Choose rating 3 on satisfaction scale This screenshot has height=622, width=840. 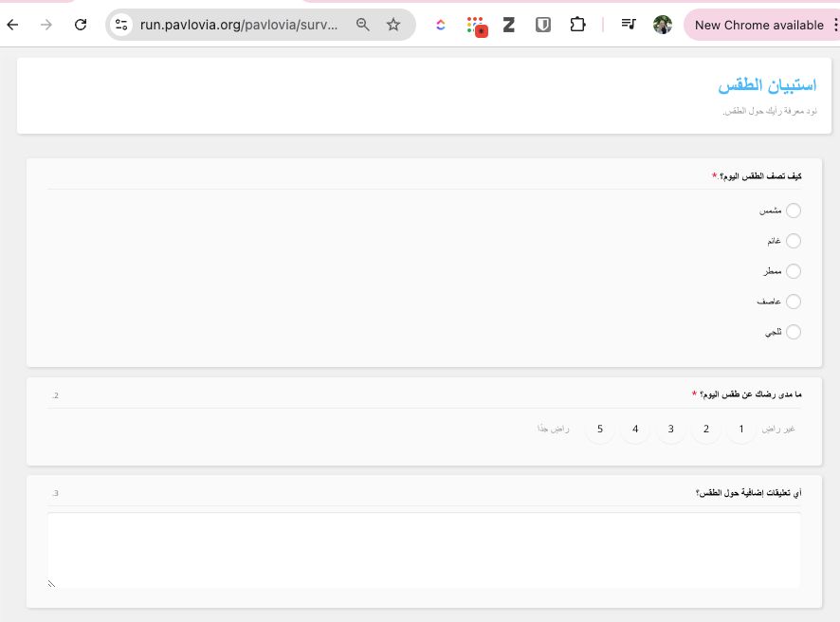pos(670,429)
